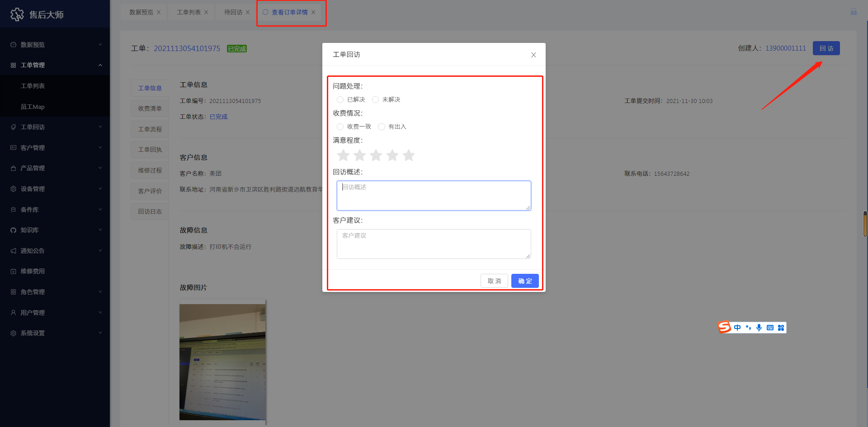Open the 数据预览 sidebar icon

[13, 44]
